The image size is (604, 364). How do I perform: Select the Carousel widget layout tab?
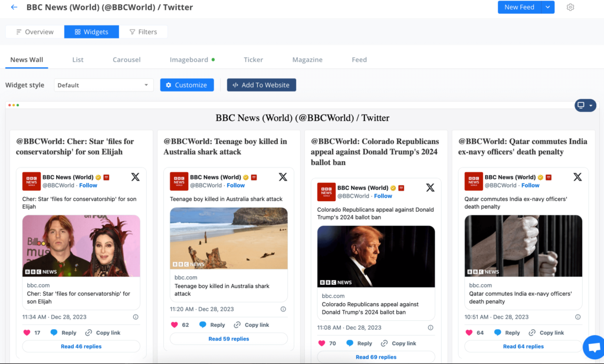click(126, 60)
